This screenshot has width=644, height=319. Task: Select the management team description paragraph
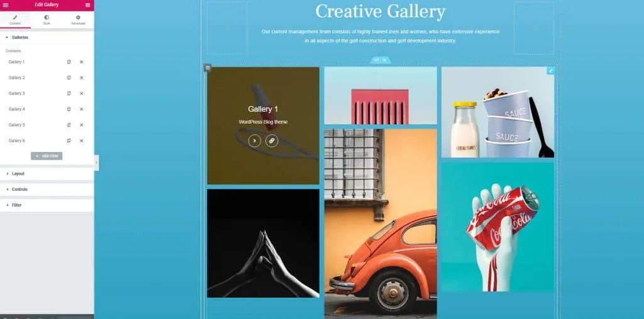pyautogui.click(x=380, y=36)
